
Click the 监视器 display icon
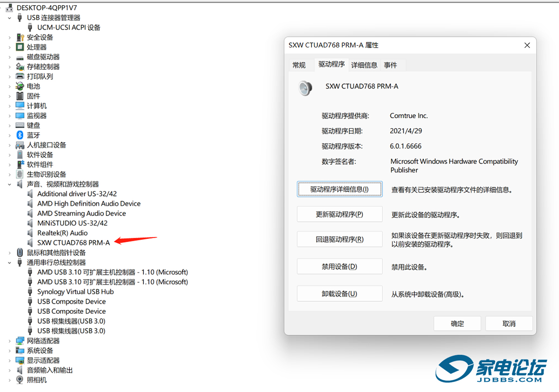click(20, 115)
